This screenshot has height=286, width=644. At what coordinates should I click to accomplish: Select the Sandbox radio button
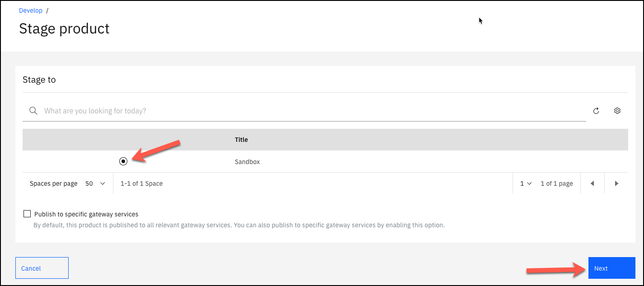coord(123,161)
